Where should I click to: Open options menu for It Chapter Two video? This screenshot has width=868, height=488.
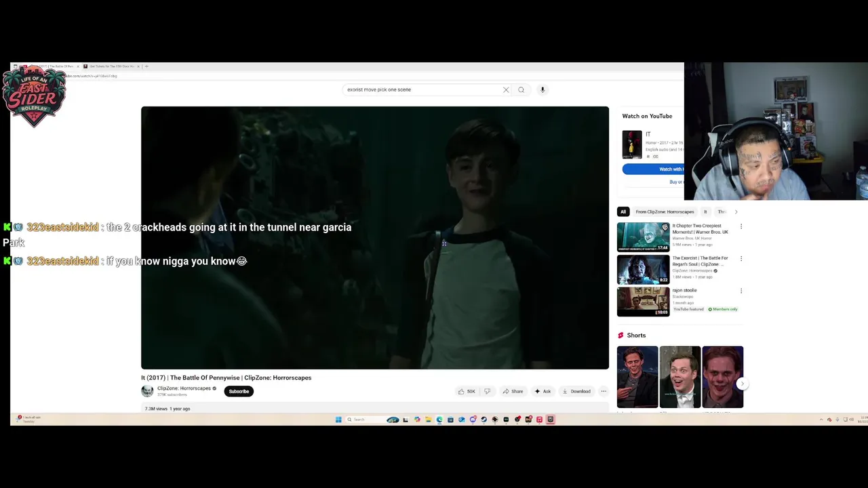click(x=741, y=226)
